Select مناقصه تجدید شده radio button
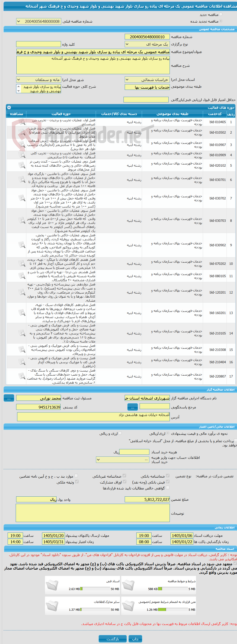 click(x=221, y=21)
